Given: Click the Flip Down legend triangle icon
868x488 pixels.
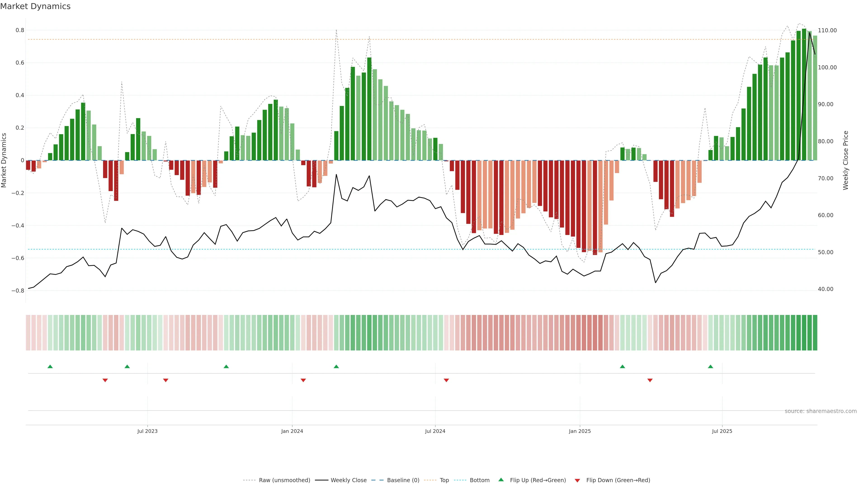Looking at the screenshot, I should pos(577,480).
